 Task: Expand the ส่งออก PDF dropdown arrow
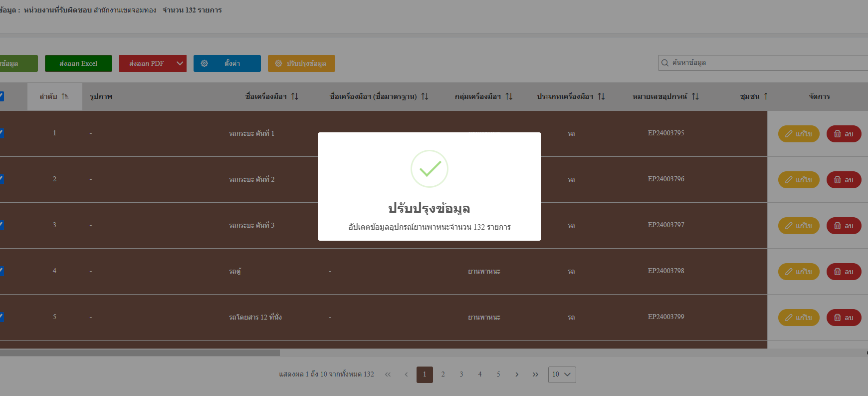tap(180, 63)
